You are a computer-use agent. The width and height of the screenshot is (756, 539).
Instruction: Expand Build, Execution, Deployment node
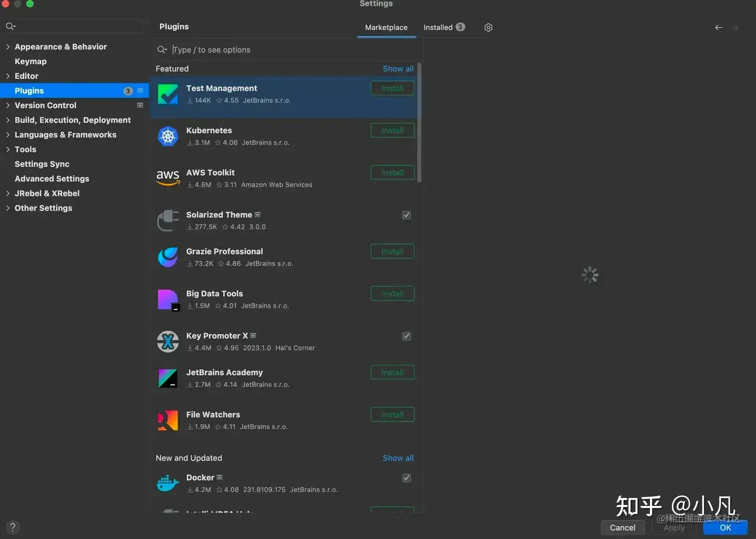point(8,120)
